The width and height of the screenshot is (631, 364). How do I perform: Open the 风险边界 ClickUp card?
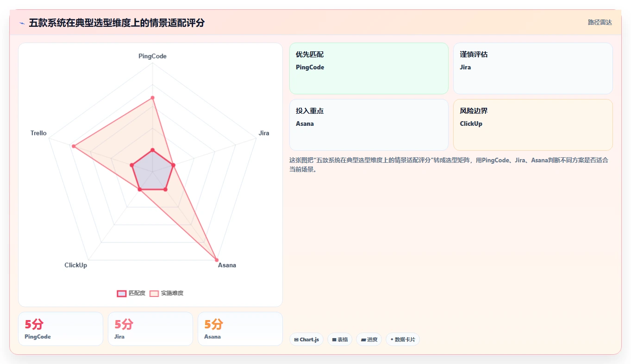pos(533,125)
